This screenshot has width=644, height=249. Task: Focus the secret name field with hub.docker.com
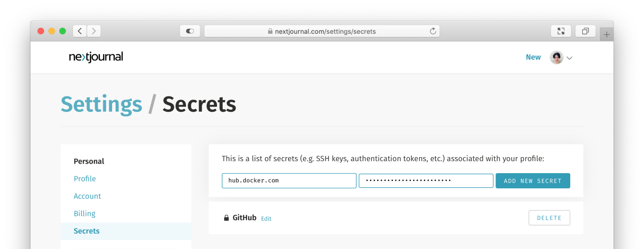pyautogui.click(x=289, y=181)
